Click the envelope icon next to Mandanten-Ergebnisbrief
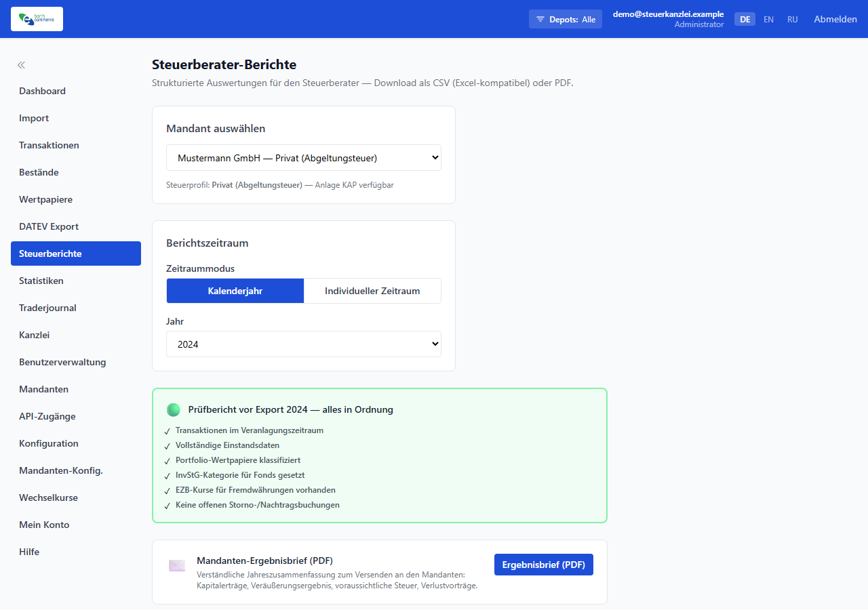The width and height of the screenshot is (868, 610). click(177, 565)
